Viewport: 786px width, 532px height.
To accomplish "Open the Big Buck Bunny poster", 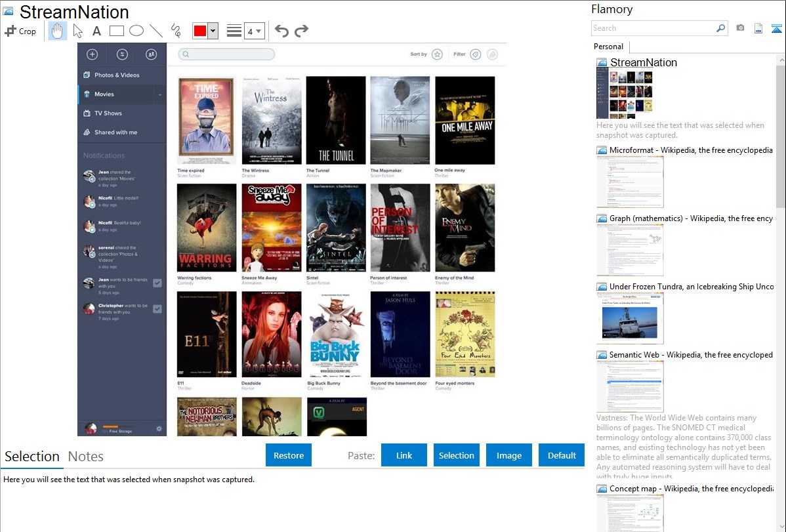I will point(336,334).
